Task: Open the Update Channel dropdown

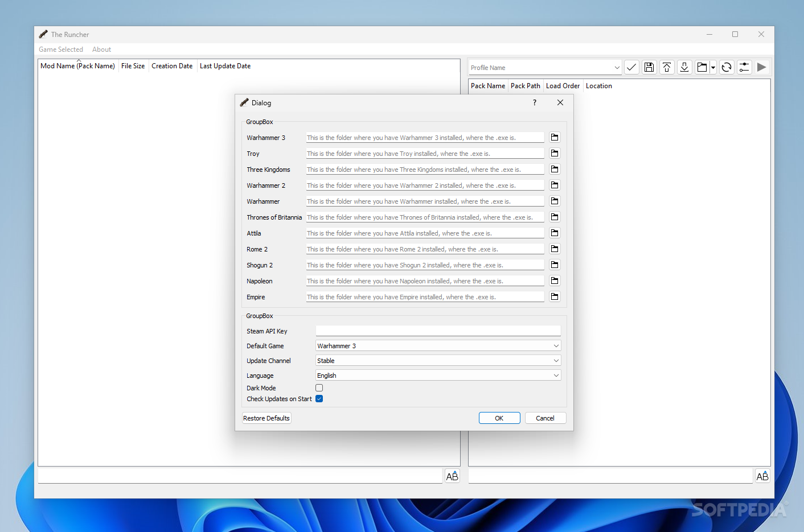Action: pyautogui.click(x=438, y=361)
